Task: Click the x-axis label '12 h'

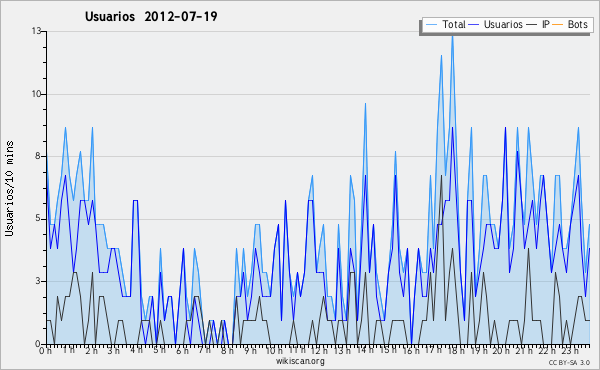Action: pos(319,351)
